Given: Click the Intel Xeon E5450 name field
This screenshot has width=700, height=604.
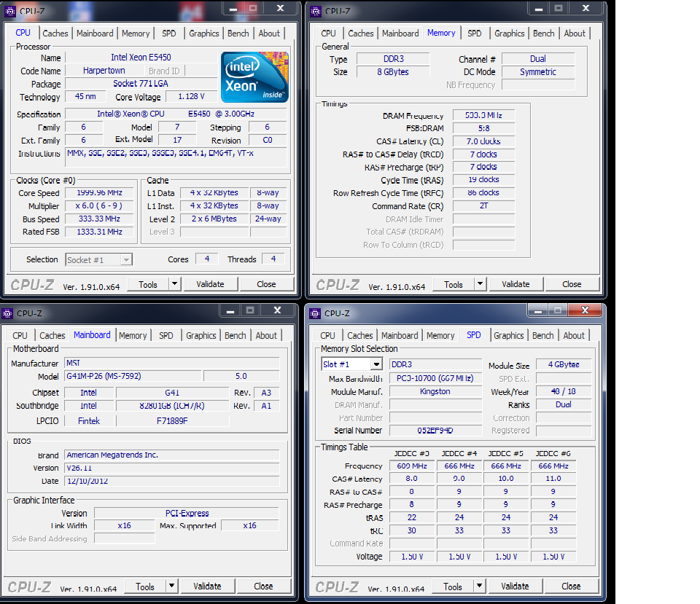Looking at the screenshot, I should pyautogui.click(x=141, y=57).
